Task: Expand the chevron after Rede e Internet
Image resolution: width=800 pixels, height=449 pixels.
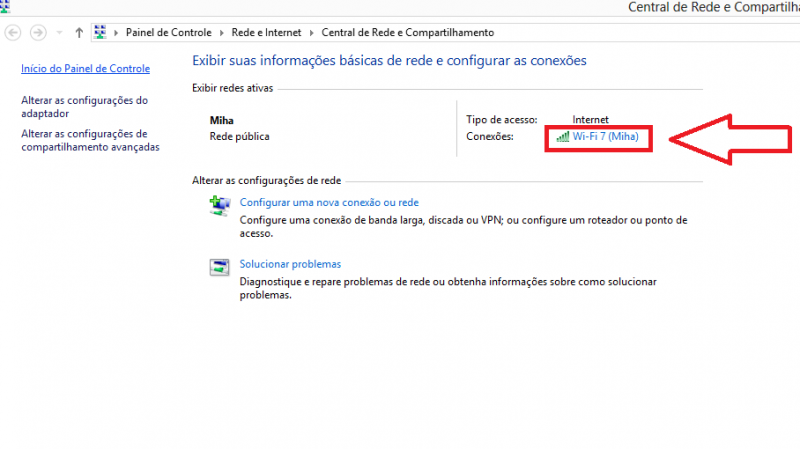Action: click(312, 33)
